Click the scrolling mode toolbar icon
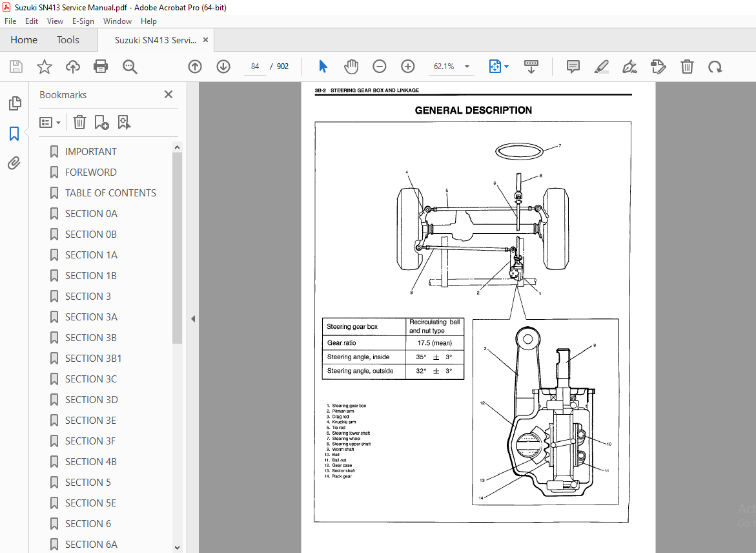This screenshot has height=553, width=756. 531,67
